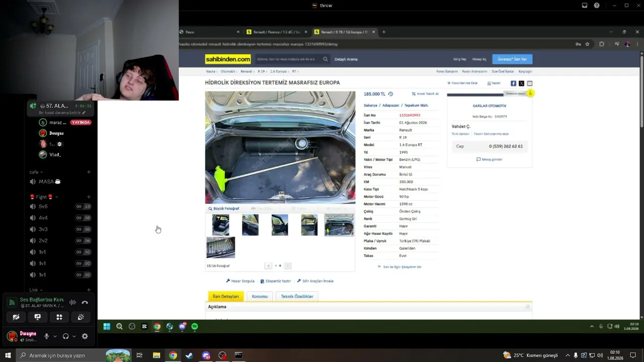Open Discord noise suppression waveform icon

click(x=73, y=303)
